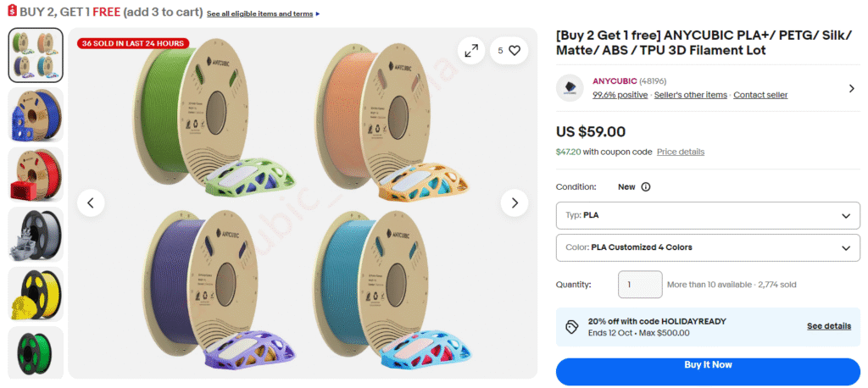The width and height of the screenshot is (868, 388).
Task: Select the yellow filament thumbnail
Action: (36, 294)
